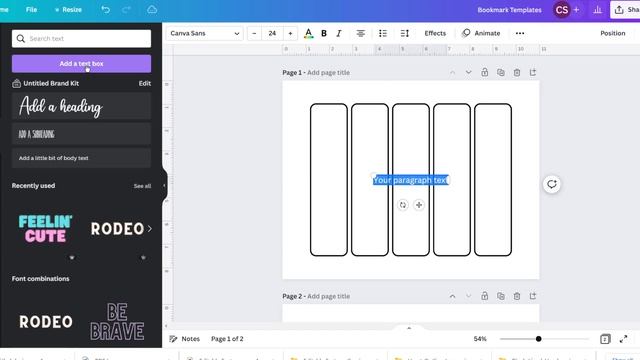Toggle bulleted list formatting
The image size is (640, 360).
click(382, 33)
